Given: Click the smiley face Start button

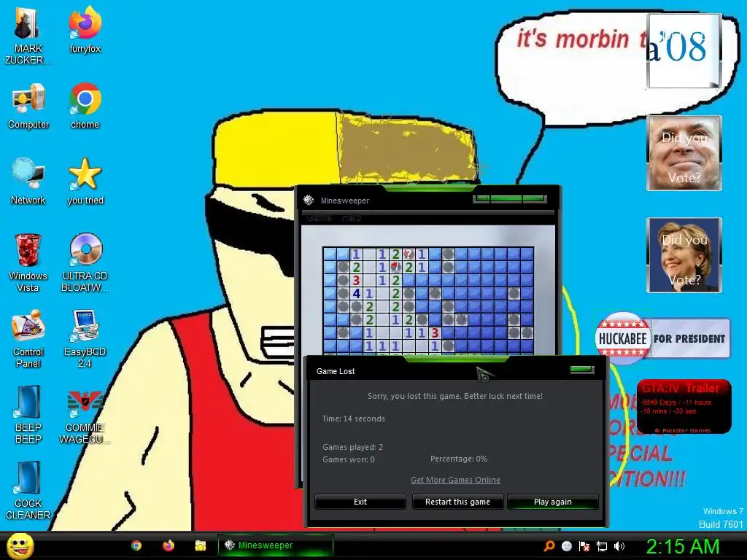Looking at the screenshot, I should (x=20, y=545).
